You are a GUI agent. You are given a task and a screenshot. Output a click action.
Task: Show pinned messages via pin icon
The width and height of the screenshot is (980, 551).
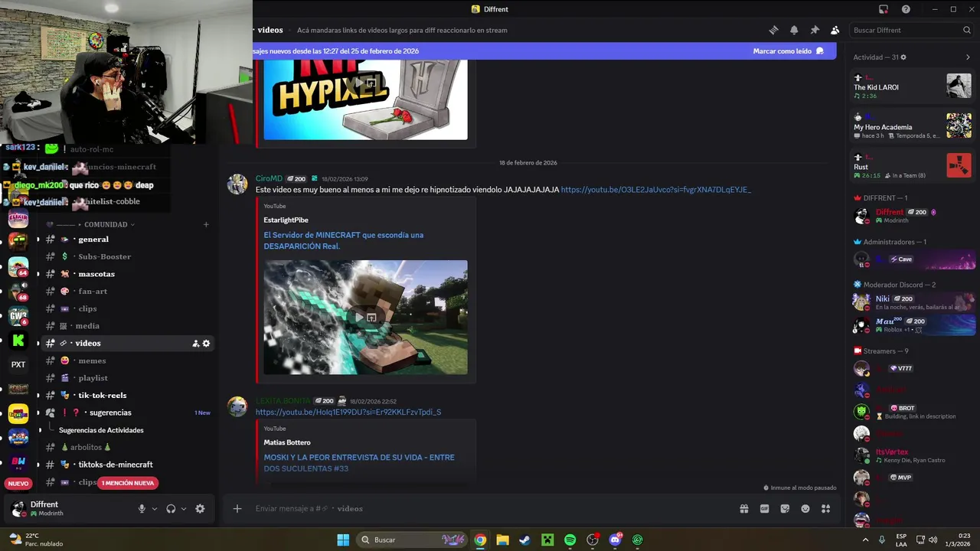[x=815, y=30]
